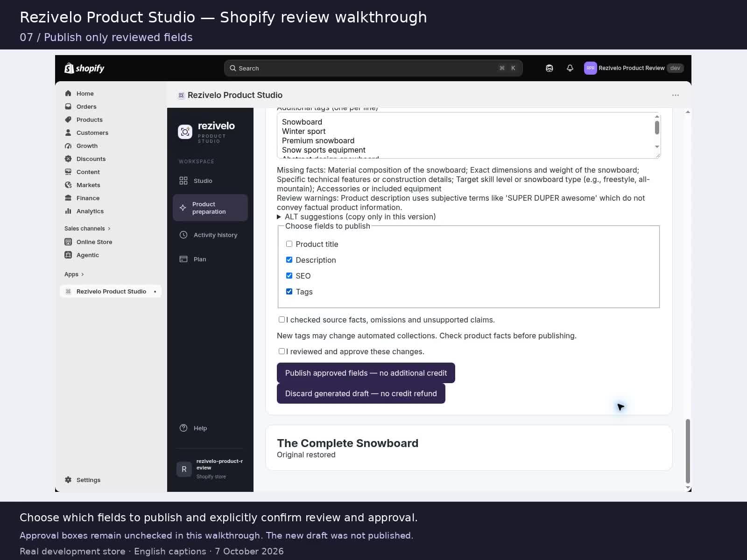Expand ALT suggestions disclosure triangle
747x560 pixels.
pyautogui.click(x=279, y=217)
